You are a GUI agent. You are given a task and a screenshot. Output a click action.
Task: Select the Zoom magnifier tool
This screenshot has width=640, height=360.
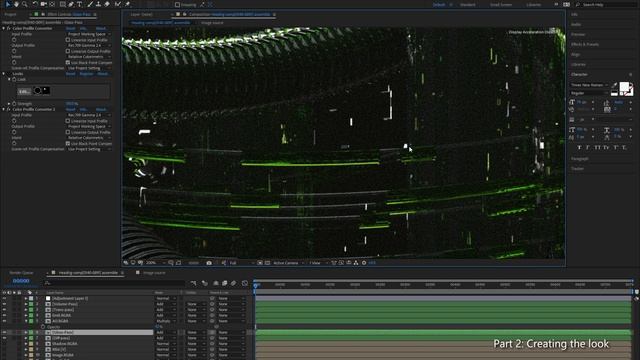point(25,4)
